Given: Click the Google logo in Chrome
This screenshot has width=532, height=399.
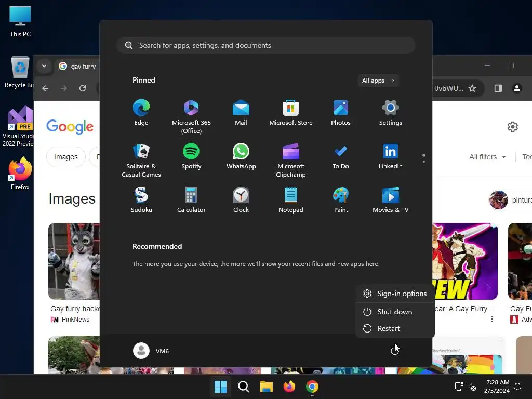Looking at the screenshot, I should tap(70, 127).
